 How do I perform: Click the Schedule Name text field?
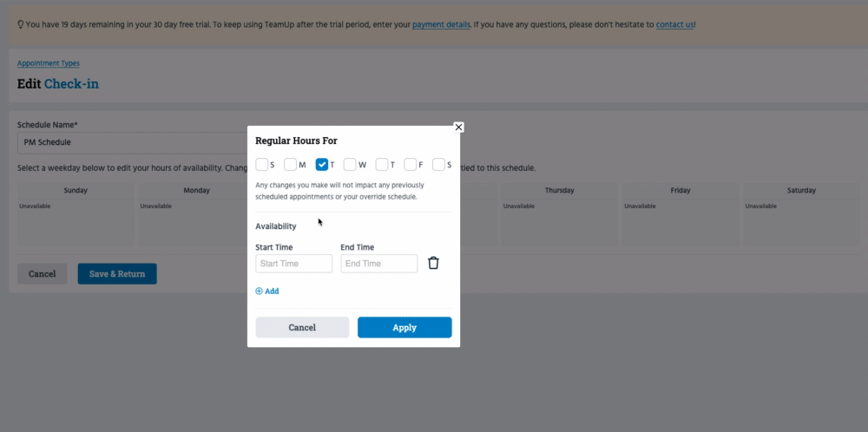coord(130,142)
